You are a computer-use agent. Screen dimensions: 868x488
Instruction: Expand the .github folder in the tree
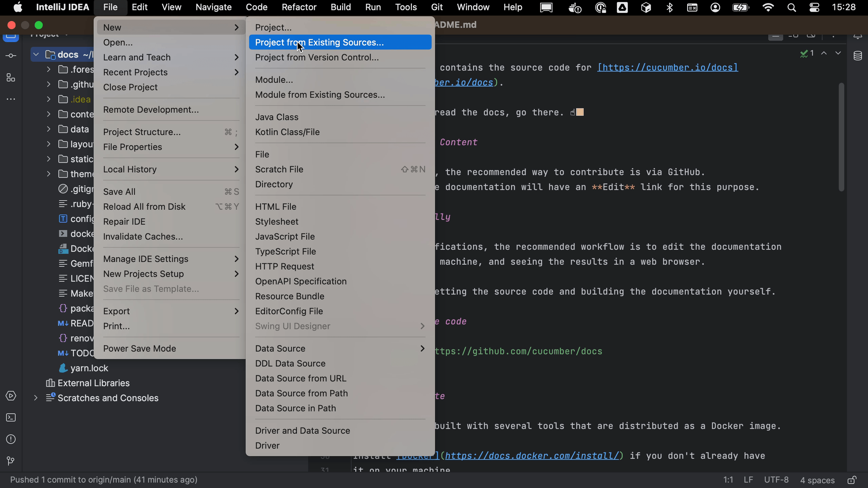[x=48, y=84]
